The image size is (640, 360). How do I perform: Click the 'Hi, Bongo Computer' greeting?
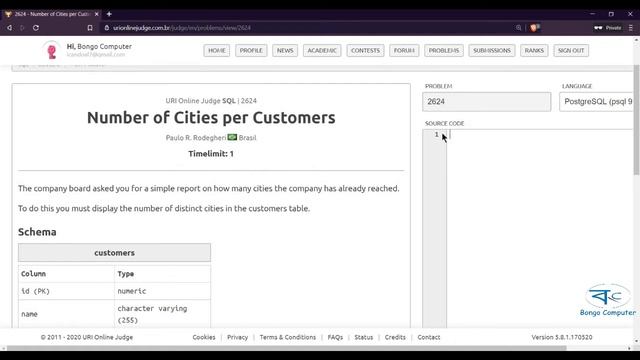point(99,47)
